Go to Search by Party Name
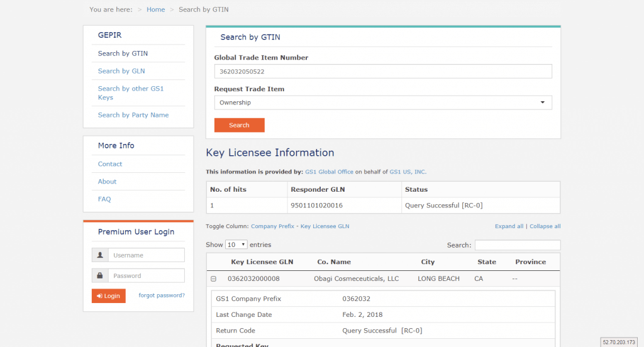This screenshot has height=347, width=644. [x=133, y=115]
